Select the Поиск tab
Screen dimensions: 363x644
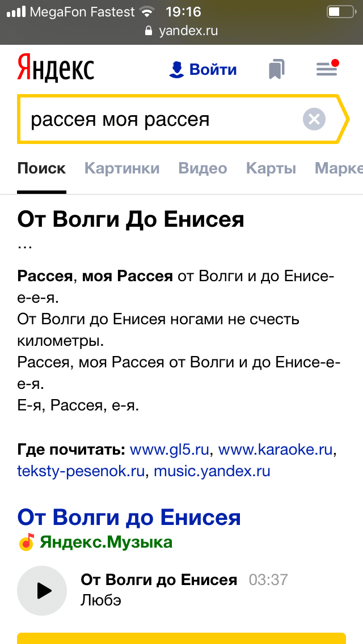pyautogui.click(x=41, y=168)
